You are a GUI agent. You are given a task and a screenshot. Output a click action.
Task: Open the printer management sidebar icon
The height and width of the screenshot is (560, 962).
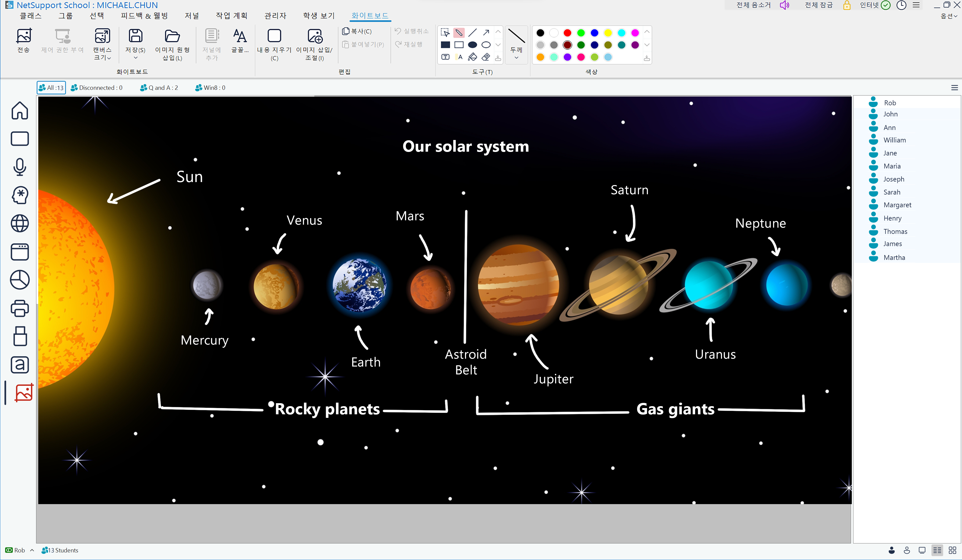(x=20, y=308)
